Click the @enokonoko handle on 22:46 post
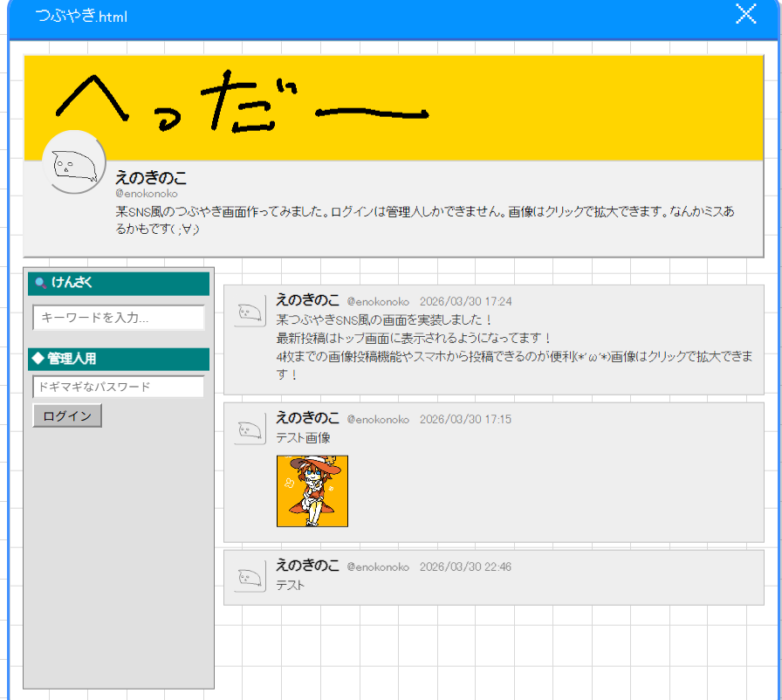 (377, 566)
